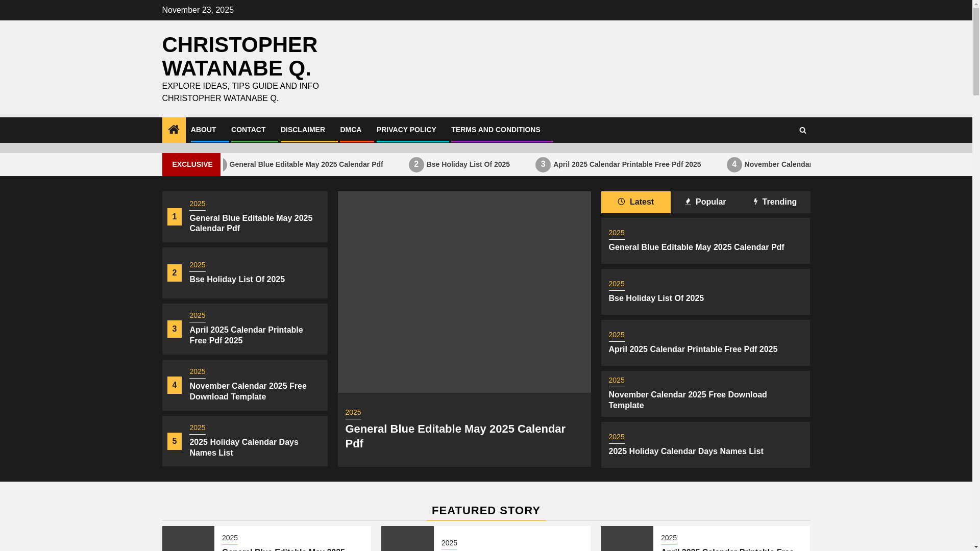This screenshot has width=980, height=551.
Task: Switch to the Popular tab
Action: (x=705, y=202)
